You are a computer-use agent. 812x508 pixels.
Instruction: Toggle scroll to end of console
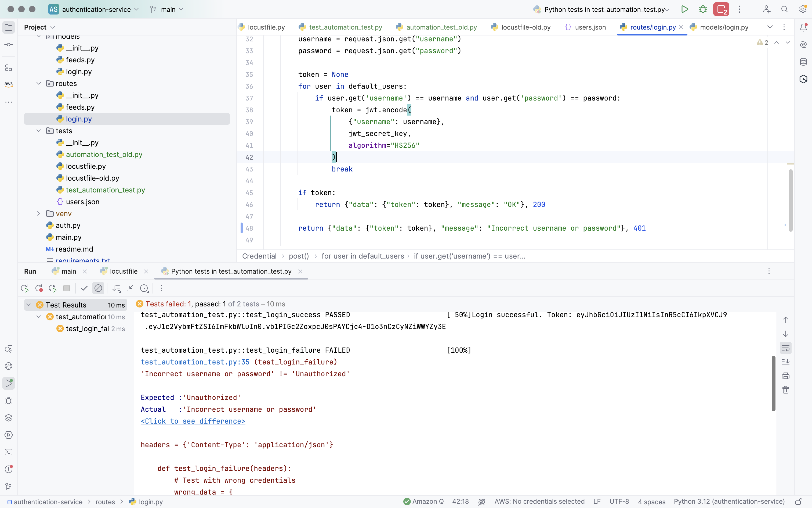pyautogui.click(x=785, y=362)
